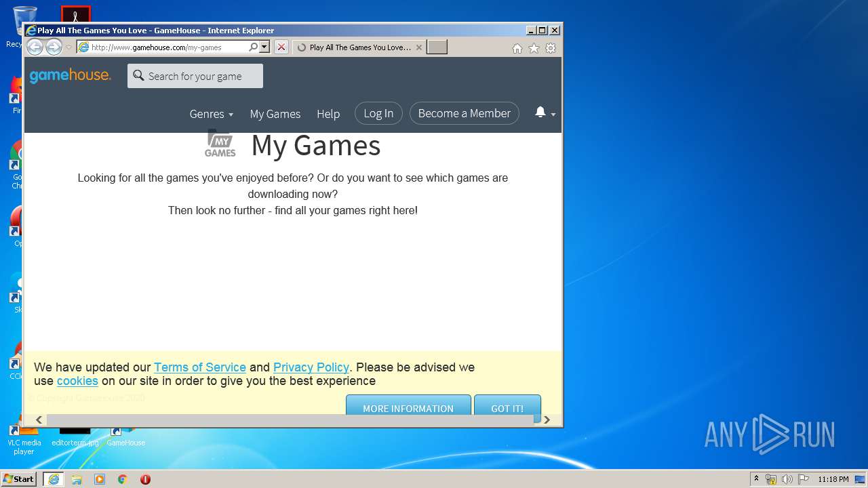Stop page loading with the red X
Screen dimensions: 868x488
click(281, 47)
